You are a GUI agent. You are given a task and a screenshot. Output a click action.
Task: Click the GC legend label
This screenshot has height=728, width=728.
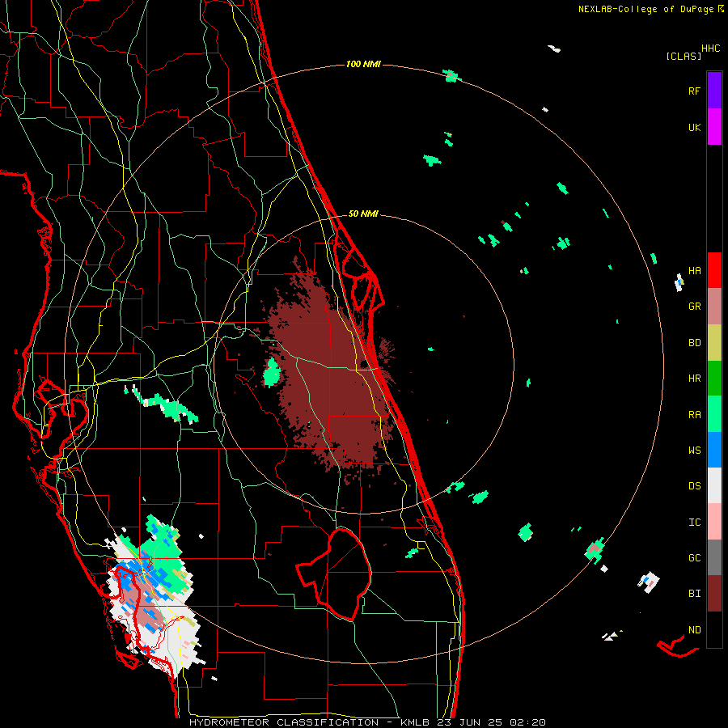(x=694, y=557)
